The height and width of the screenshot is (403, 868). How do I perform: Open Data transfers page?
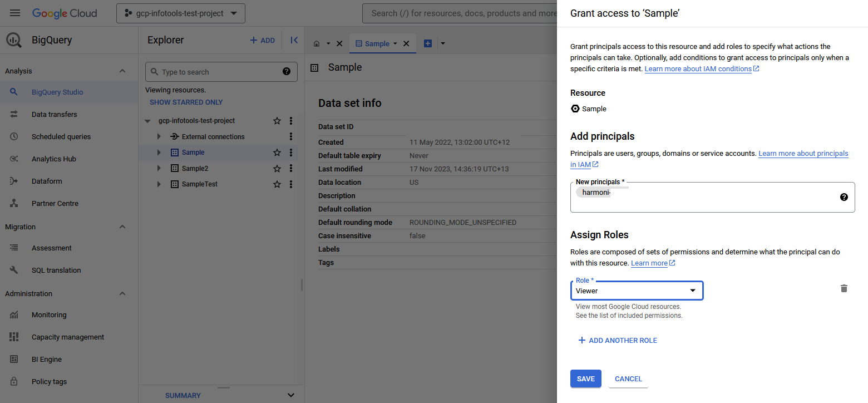click(69, 114)
